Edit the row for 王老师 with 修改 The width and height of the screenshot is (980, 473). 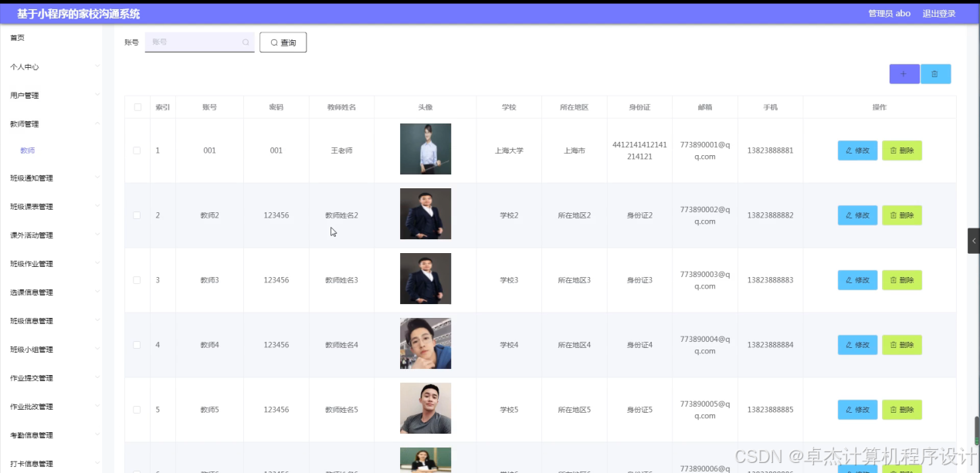(857, 150)
